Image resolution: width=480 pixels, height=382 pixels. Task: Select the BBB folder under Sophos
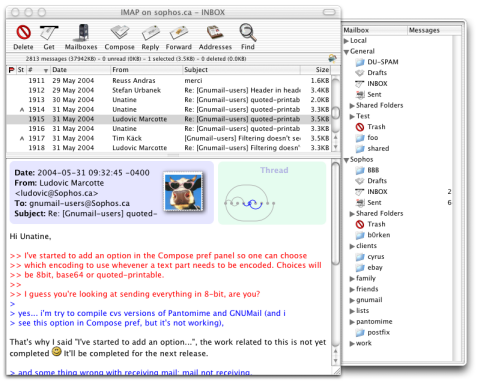(x=373, y=170)
